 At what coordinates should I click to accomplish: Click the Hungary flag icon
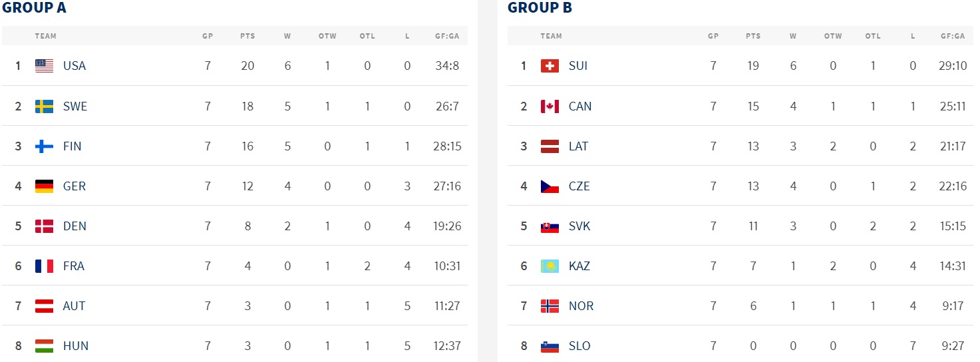(x=44, y=346)
